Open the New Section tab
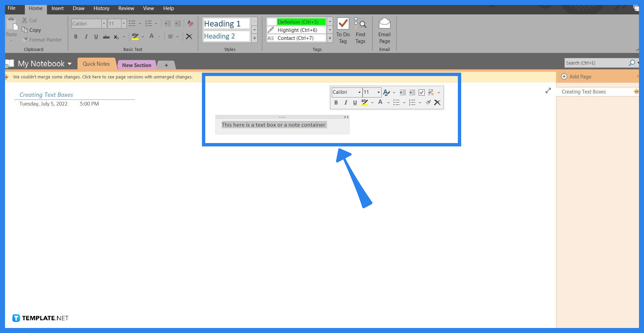 coord(137,65)
